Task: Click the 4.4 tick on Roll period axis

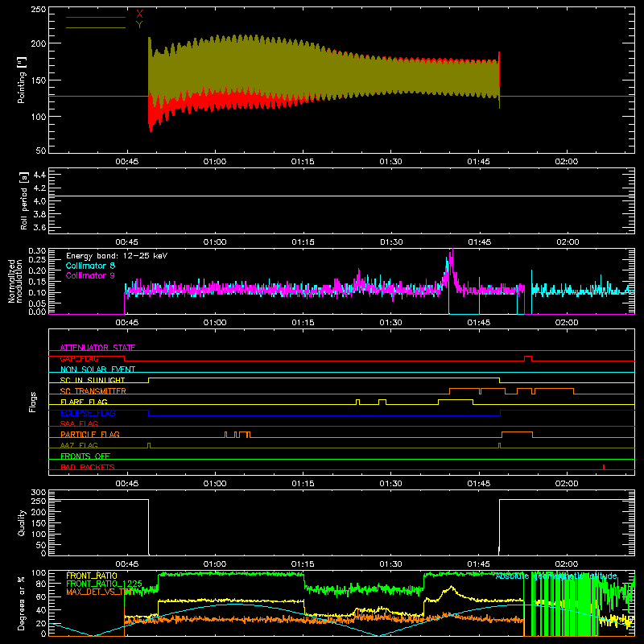Action: (x=39, y=175)
